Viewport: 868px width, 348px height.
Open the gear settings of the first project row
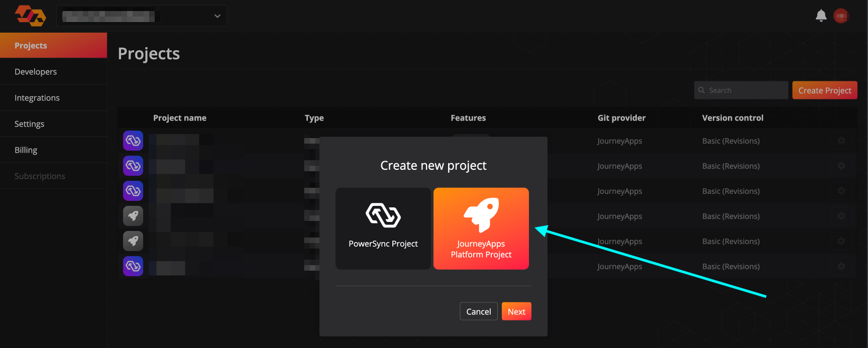[841, 141]
